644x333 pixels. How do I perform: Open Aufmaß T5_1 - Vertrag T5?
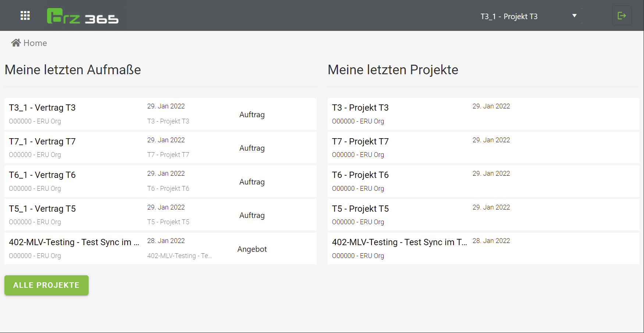(42, 209)
